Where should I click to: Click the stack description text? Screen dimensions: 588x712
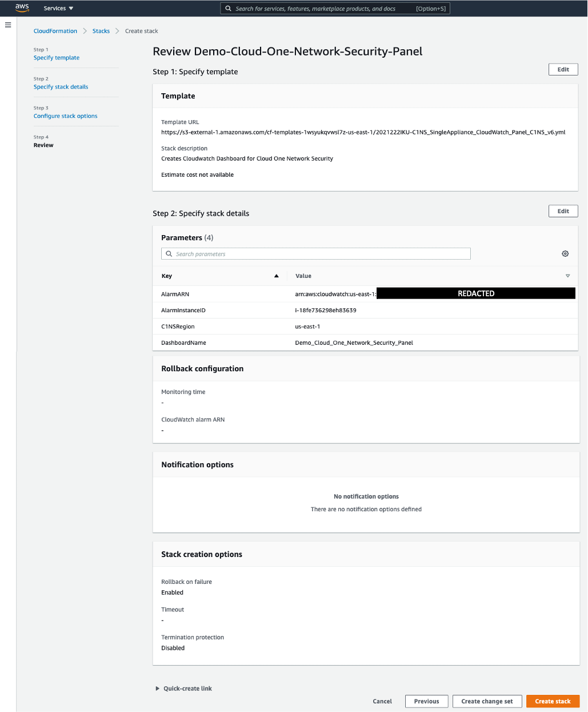click(247, 159)
